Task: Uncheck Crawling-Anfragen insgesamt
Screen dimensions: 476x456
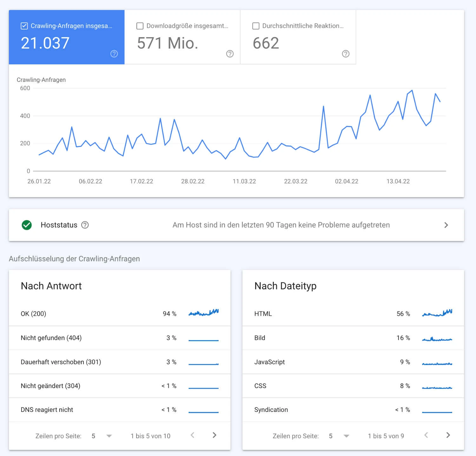Action: tap(24, 26)
